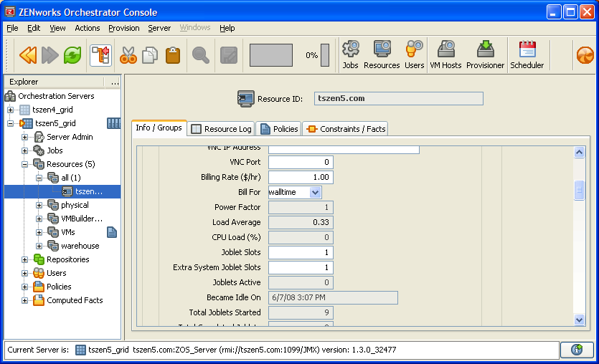599x364 pixels.
Task: Switch to the Constraints / Facts tab
Action: pos(346,129)
